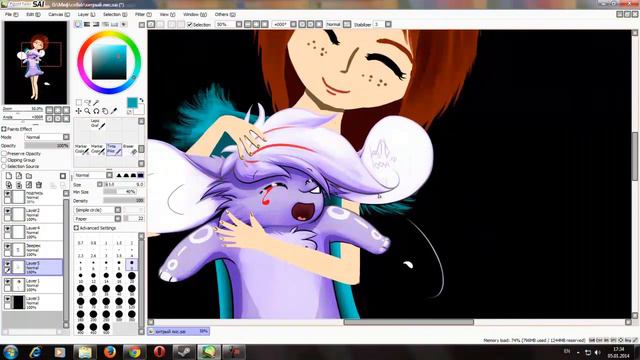Select the Hand pan tool

click(x=105, y=111)
